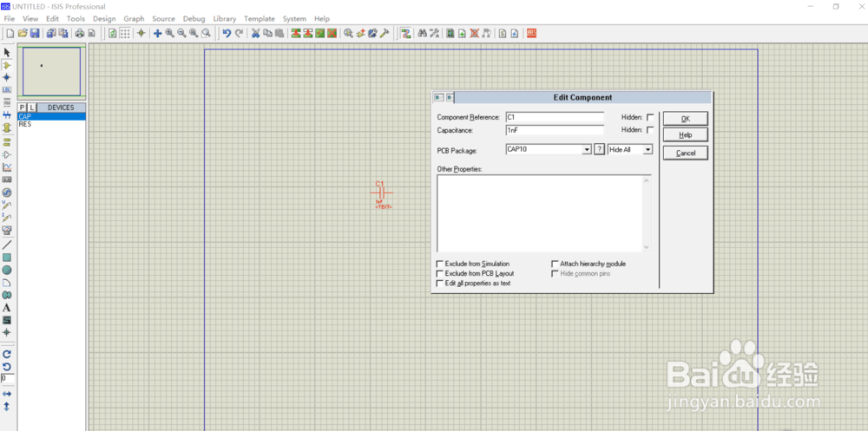This screenshot has height=431, width=868.
Task: Enable Exclude from PCB Layout checkbox
Action: tap(440, 273)
